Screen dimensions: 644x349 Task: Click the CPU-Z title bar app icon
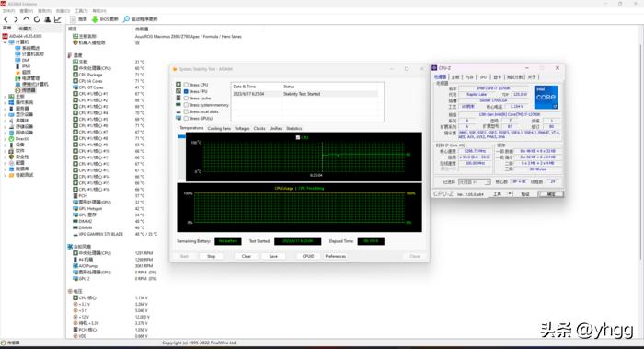434,68
